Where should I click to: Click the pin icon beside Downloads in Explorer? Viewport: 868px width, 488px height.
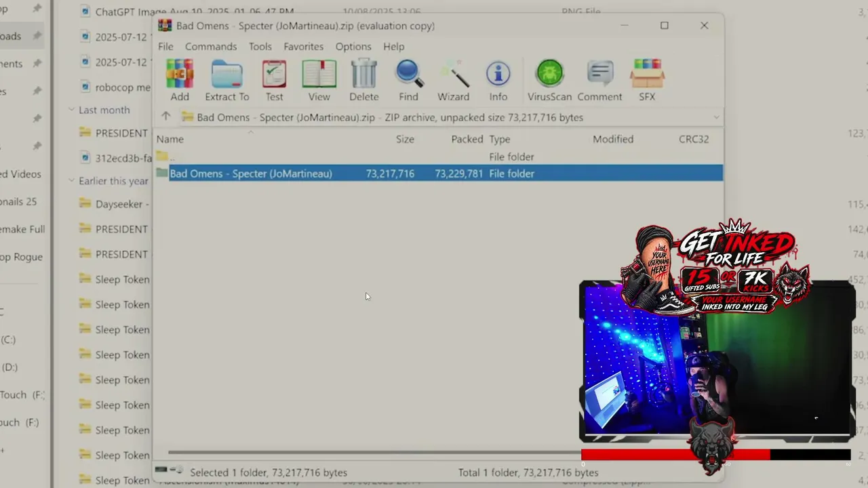pyautogui.click(x=37, y=36)
